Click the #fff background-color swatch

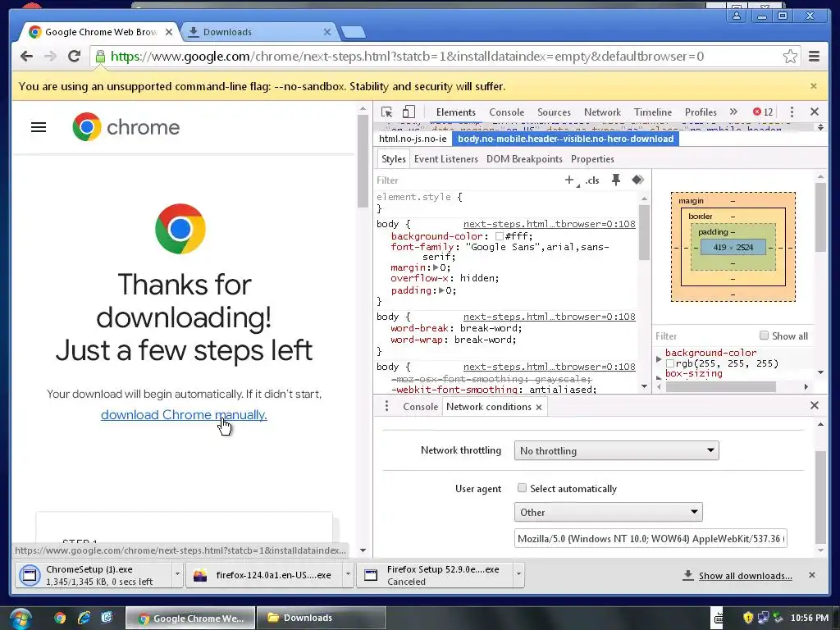500,236
